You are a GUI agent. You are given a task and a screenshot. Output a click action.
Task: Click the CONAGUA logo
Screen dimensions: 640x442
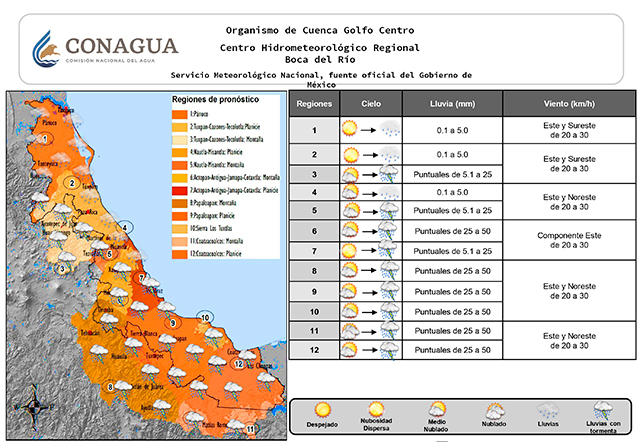point(105,47)
